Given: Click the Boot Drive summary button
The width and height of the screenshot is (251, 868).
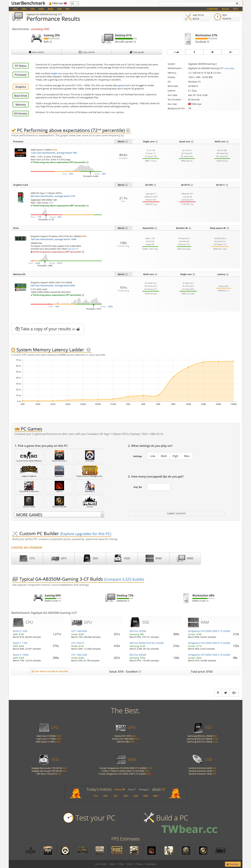Looking at the screenshot, I should pyautogui.click(x=21, y=96).
